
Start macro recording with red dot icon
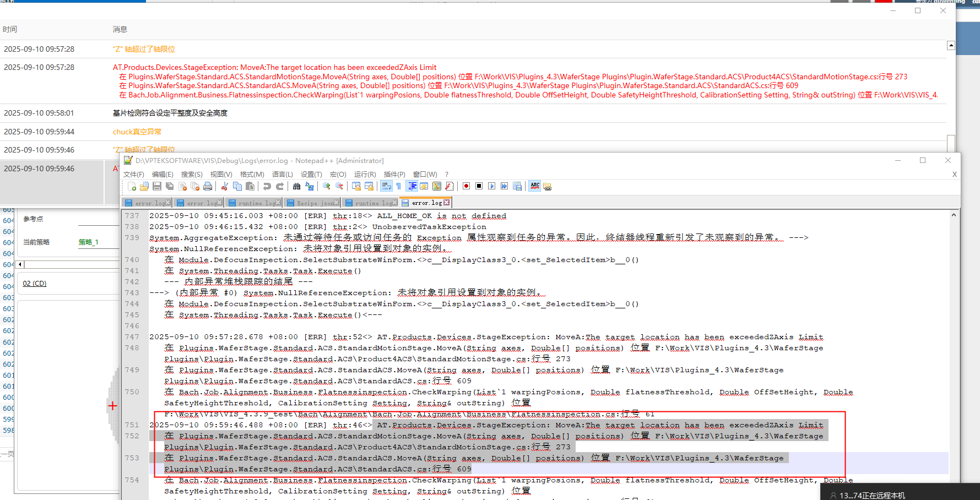point(466,186)
